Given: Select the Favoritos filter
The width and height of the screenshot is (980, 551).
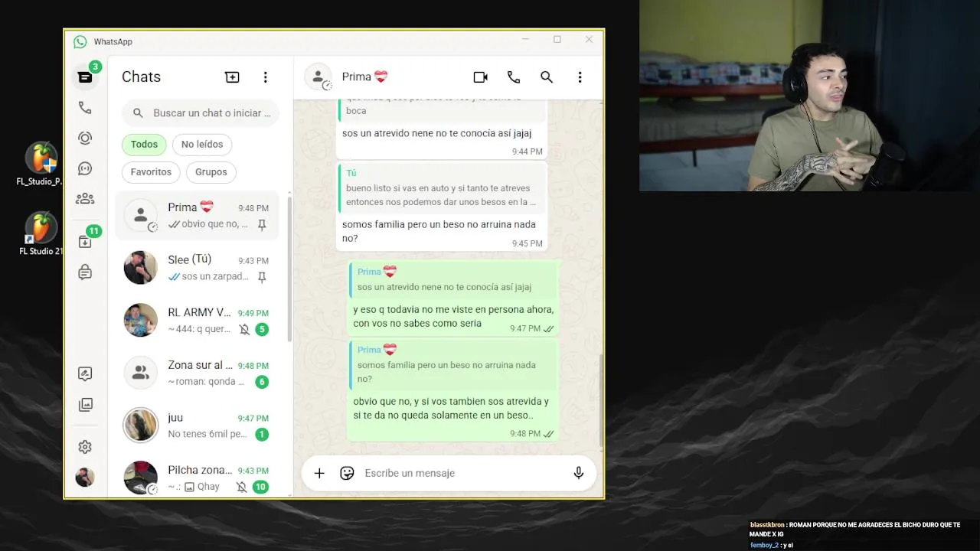Looking at the screenshot, I should 151,172.
